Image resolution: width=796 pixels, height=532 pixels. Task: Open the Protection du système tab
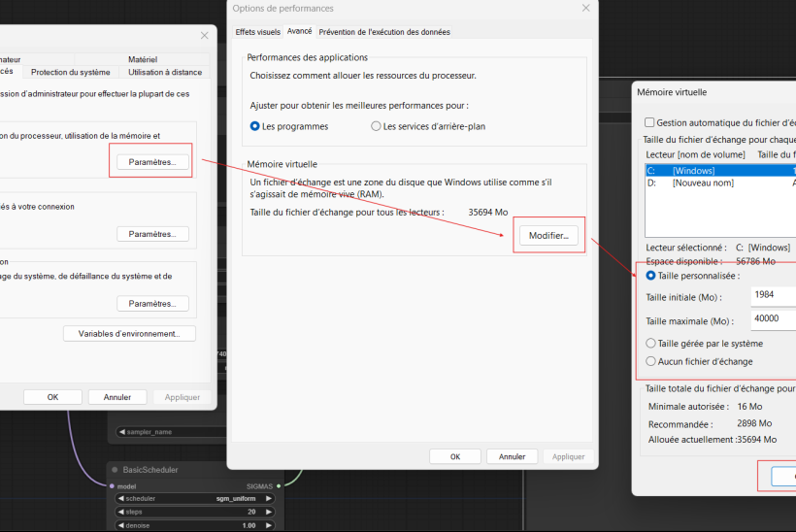70,72
